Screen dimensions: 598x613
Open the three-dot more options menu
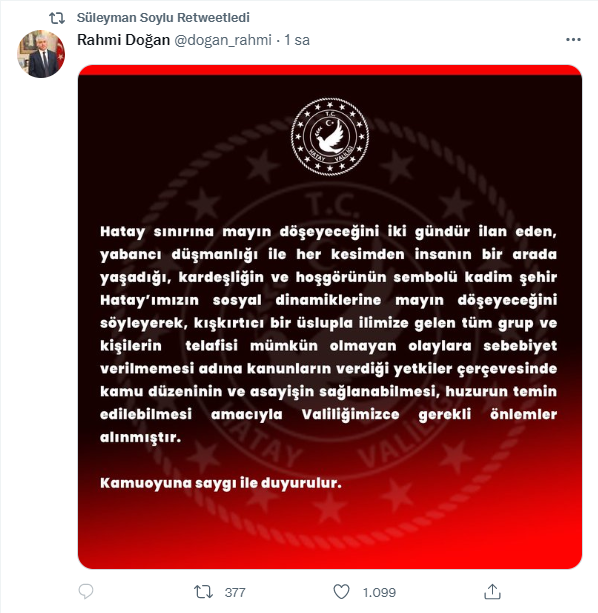[573, 39]
